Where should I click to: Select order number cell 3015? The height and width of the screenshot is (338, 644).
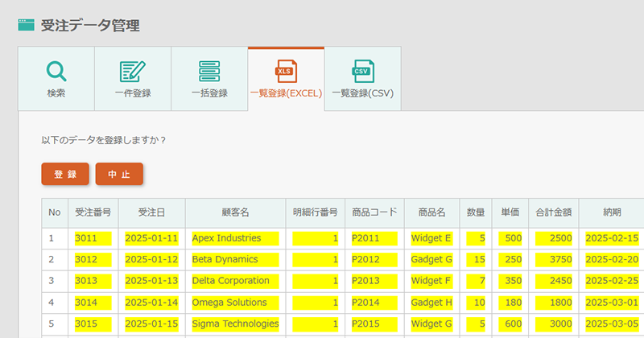93,324
